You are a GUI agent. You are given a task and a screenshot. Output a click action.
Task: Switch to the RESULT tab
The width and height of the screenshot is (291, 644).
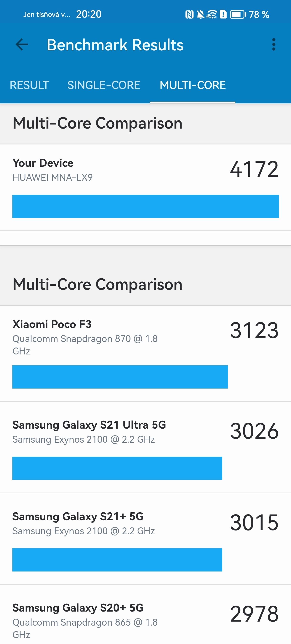pos(29,85)
